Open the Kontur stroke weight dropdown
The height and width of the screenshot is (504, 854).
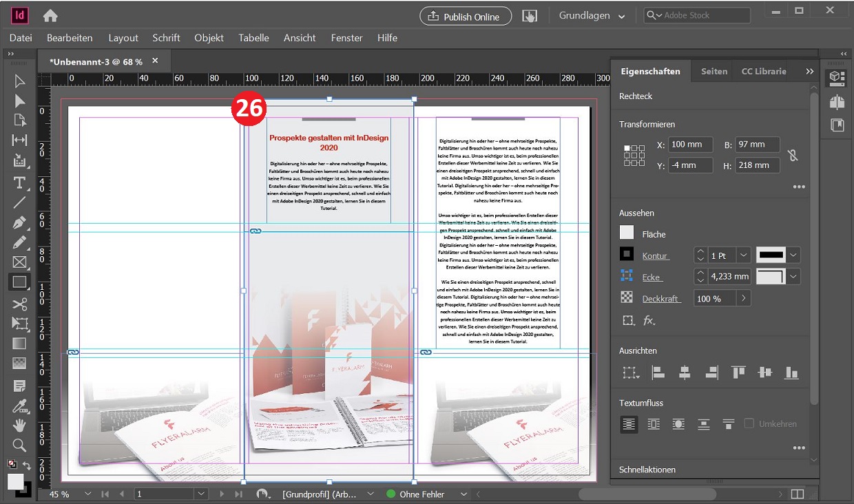point(743,255)
